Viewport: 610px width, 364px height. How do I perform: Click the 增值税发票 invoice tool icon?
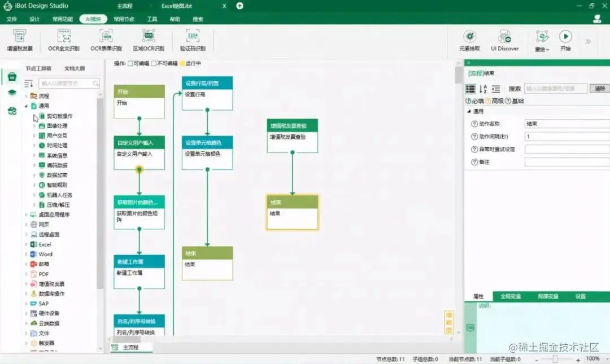point(19,36)
